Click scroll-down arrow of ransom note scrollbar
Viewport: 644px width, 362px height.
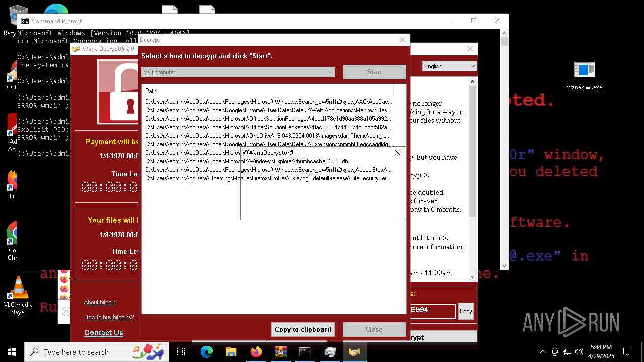click(472, 276)
